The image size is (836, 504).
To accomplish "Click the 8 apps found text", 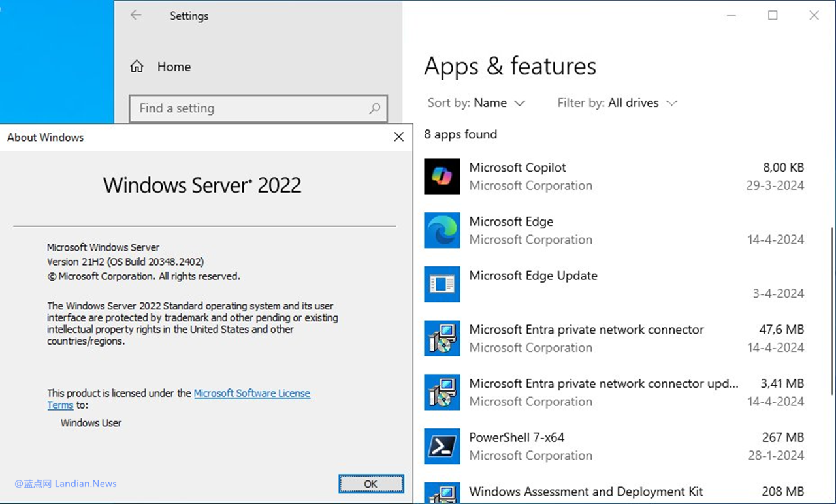I will [460, 134].
